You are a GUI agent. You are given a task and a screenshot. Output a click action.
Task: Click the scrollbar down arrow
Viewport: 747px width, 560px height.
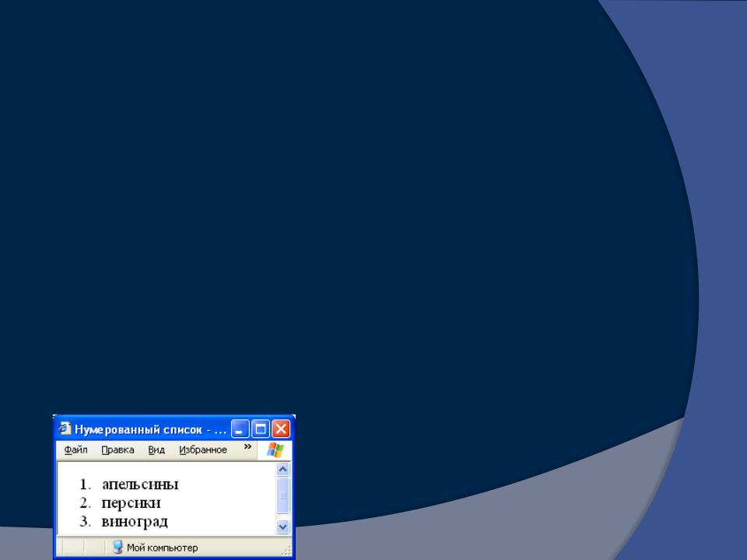pos(282,527)
